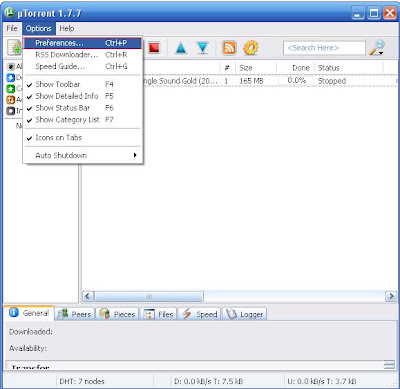
Task: Toggle Show Detailed Info option
Action: pos(83,96)
